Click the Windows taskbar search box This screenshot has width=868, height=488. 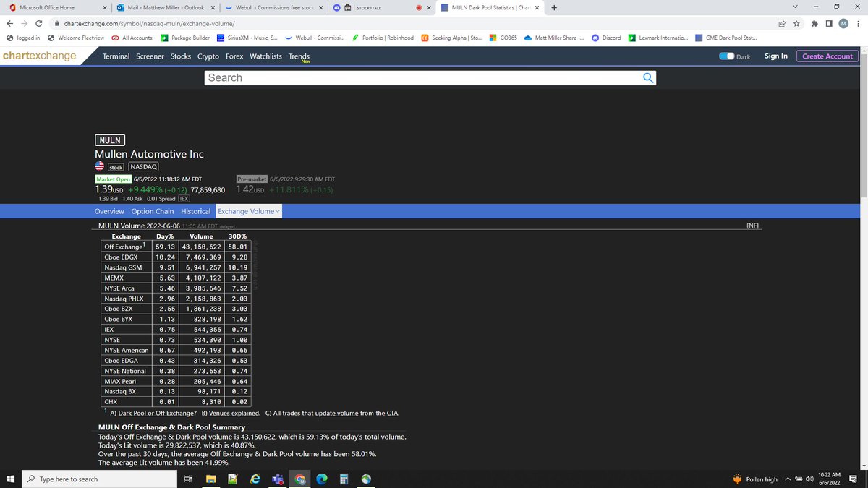pyautogui.click(x=98, y=479)
